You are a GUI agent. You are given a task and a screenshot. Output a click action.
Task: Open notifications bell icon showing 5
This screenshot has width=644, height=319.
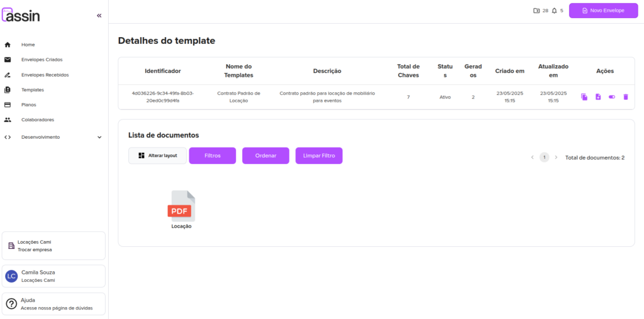[554, 11]
